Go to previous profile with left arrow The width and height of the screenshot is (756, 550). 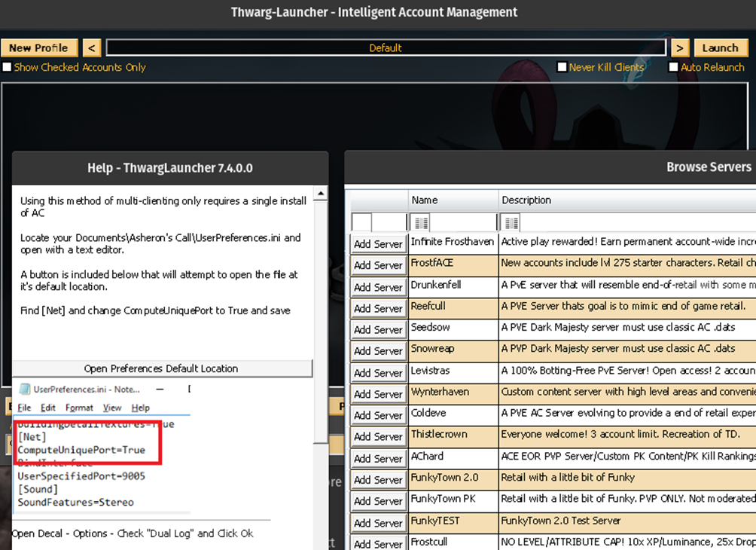91,48
